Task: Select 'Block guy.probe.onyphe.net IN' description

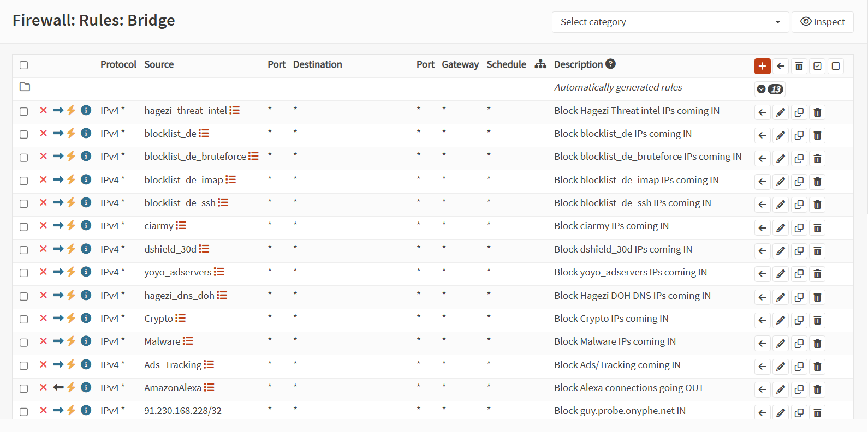Action: [x=620, y=411]
